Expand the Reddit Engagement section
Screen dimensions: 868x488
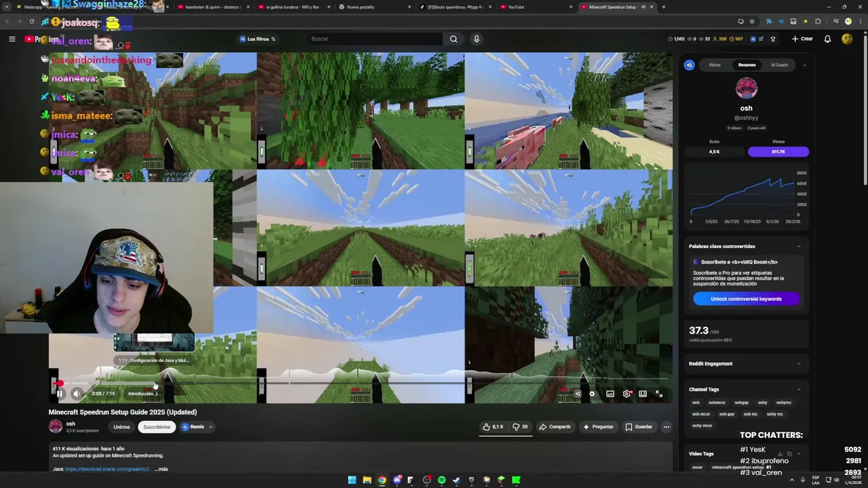(x=799, y=364)
